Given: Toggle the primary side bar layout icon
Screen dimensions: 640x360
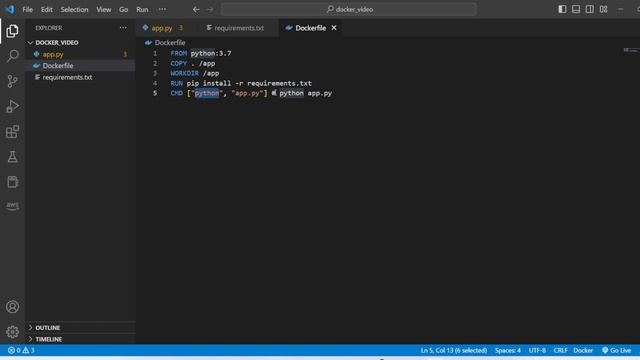Looking at the screenshot, I should pyautogui.click(x=562, y=9).
